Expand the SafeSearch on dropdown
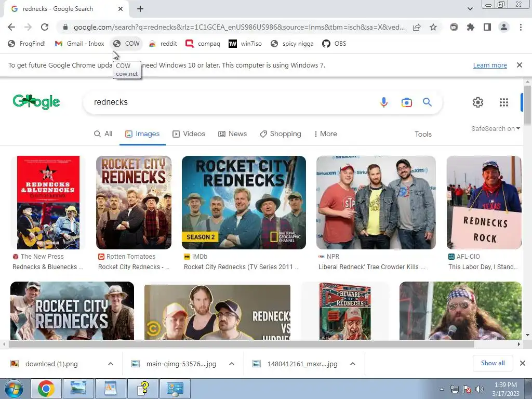532x399 pixels. (x=495, y=129)
